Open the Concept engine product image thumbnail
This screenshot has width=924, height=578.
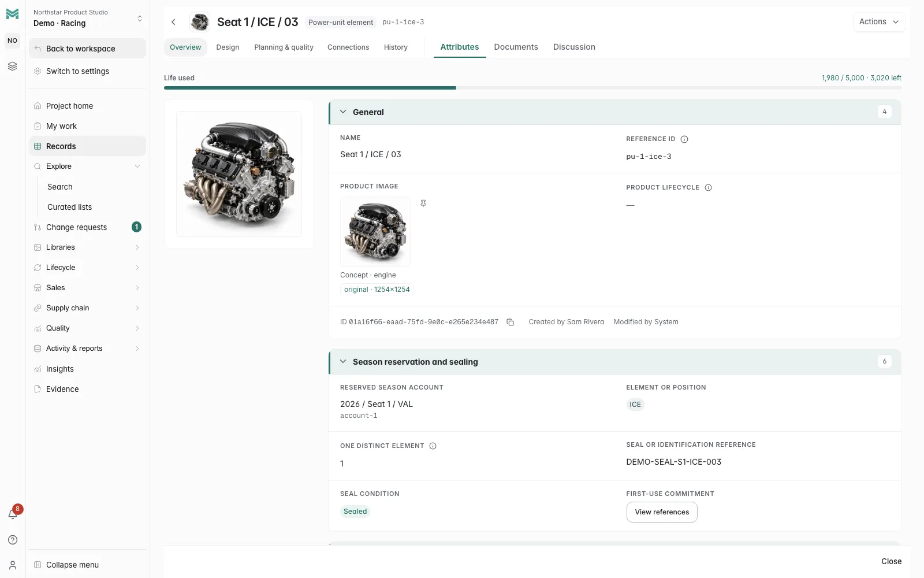[375, 232]
